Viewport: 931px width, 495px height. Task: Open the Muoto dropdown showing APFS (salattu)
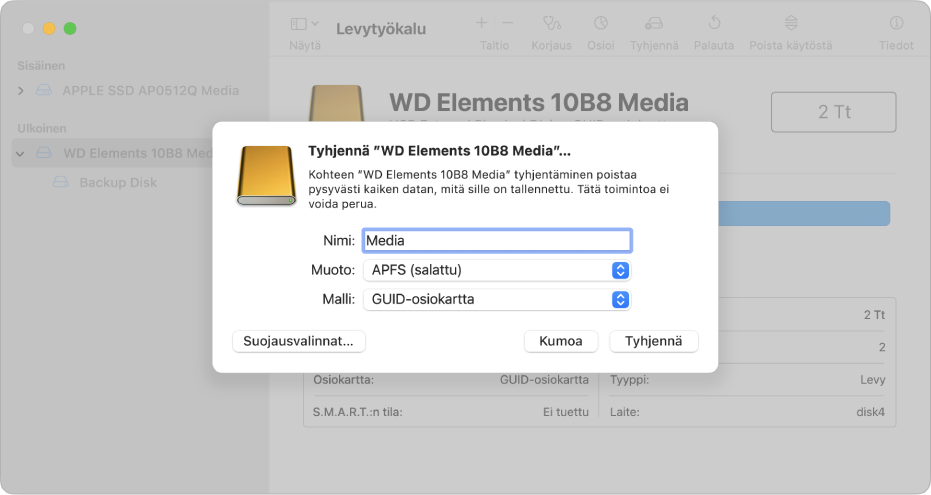point(497,270)
